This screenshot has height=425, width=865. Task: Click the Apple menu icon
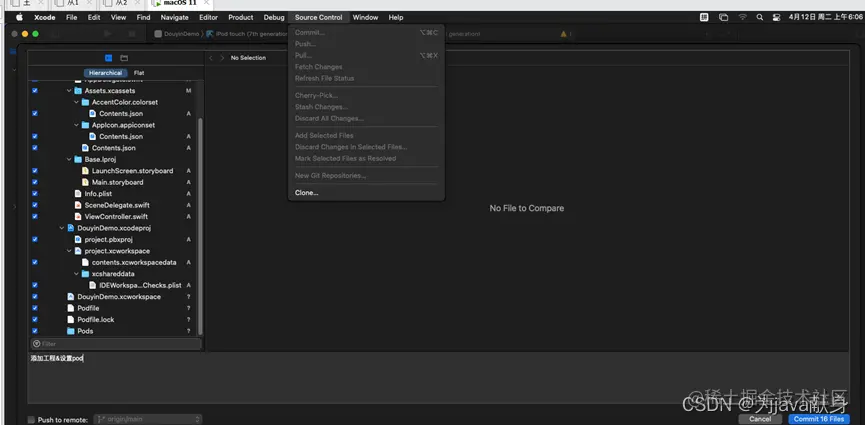19,17
